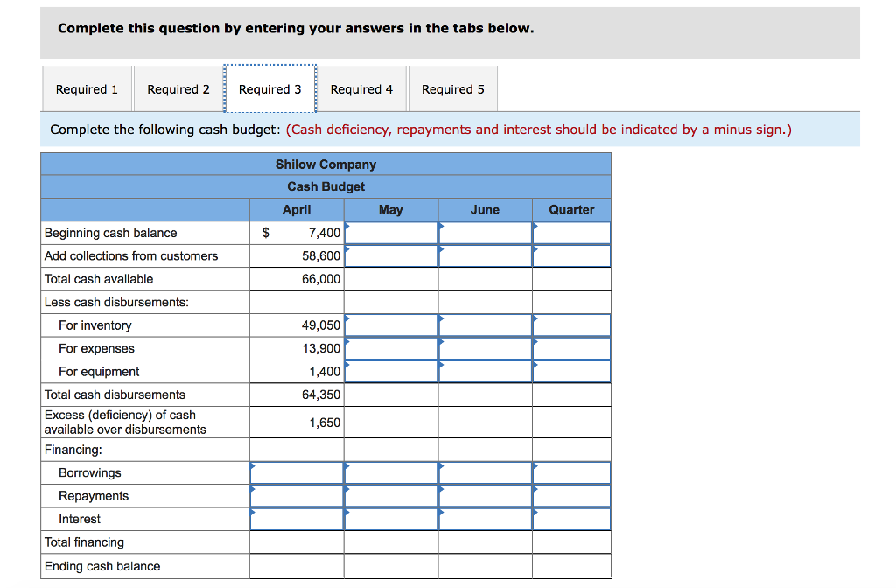
Task: Click the Total financing row label
Action: point(85,542)
